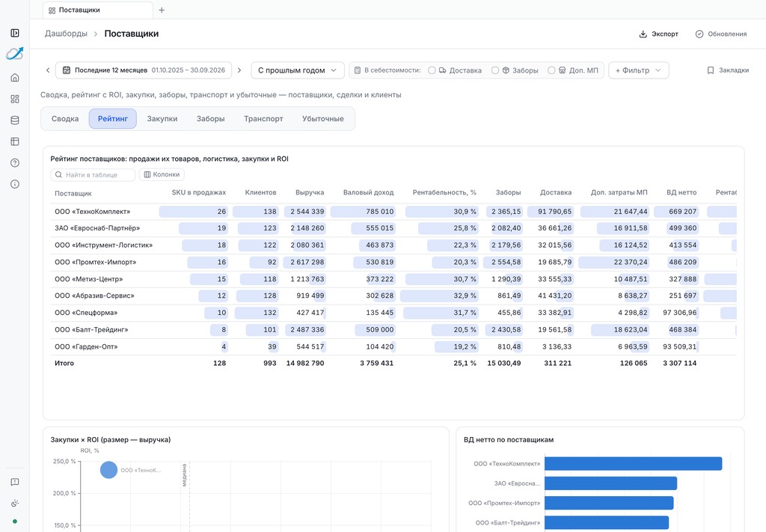
Task: Enable Доставка in cost toggle
Action: (x=432, y=70)
